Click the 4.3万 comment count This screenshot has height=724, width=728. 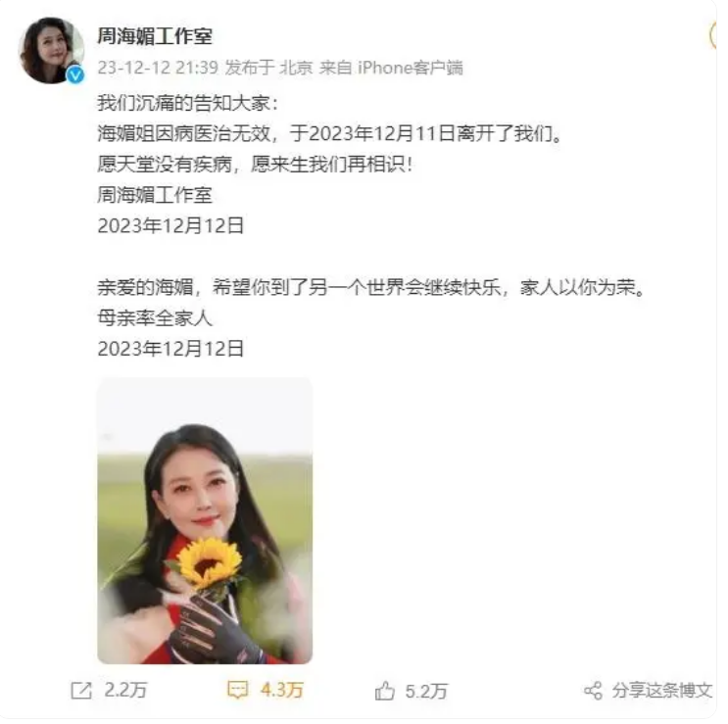tap(282, 690)
